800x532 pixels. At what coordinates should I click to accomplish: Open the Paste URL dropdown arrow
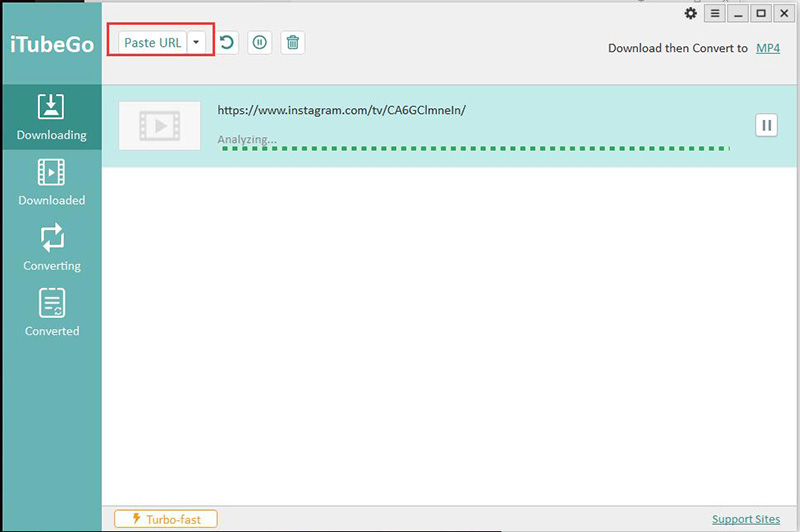pyautogui.click(x=196, y=42)
